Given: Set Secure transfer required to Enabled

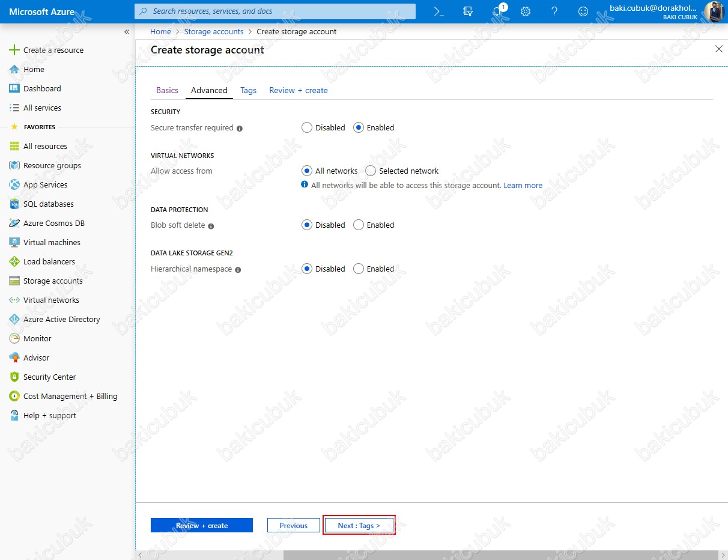Looking at the screenshot, I should pos(359,127).
